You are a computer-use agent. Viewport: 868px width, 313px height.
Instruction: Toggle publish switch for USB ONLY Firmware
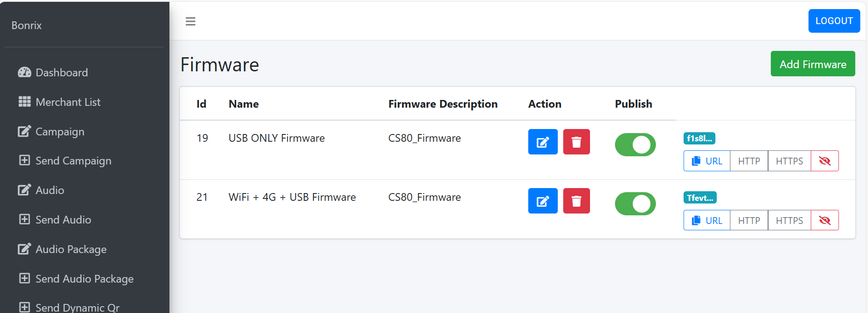[x=635, y=145]
